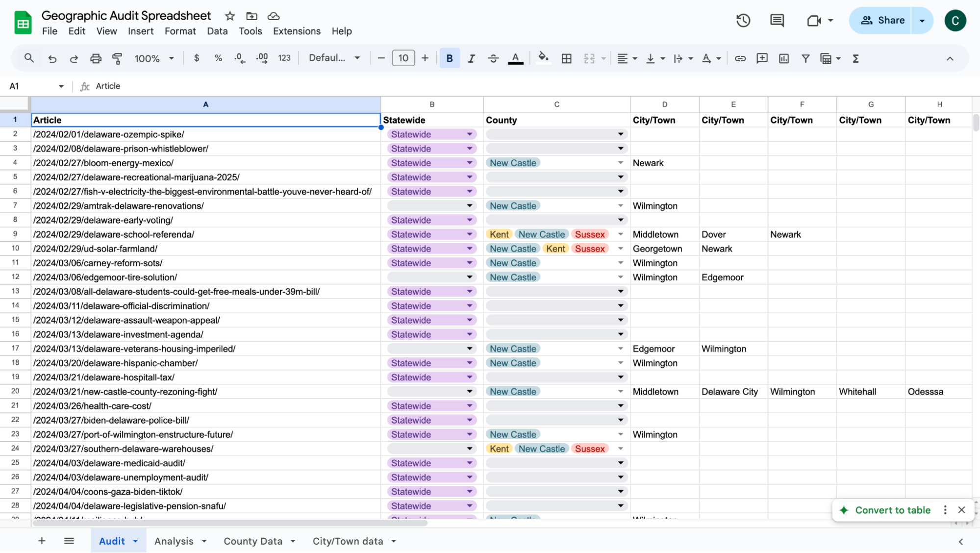Click the create filter icon
The image size is (980, 553).
point(805,58)
